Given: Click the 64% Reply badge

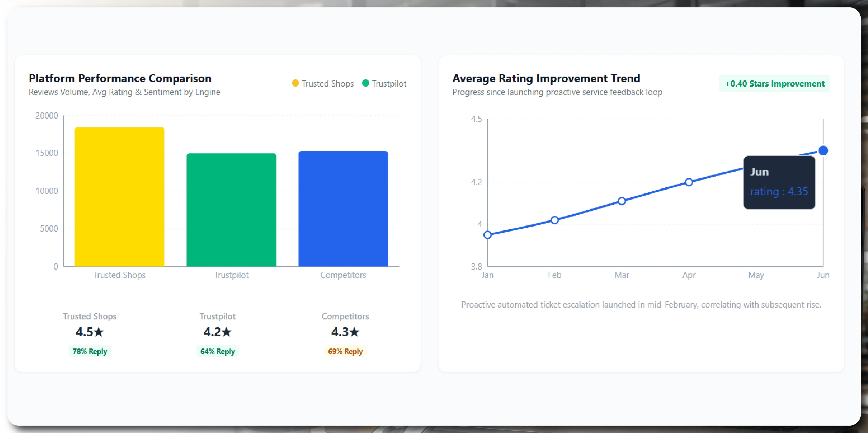Looking at the screenshot, I should click(x=217, y=351).
